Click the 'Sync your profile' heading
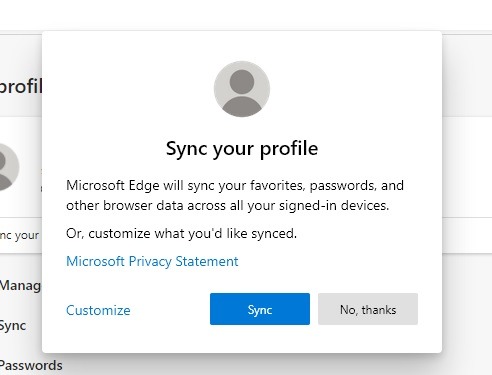492x375 pixels. click(242, 149)
